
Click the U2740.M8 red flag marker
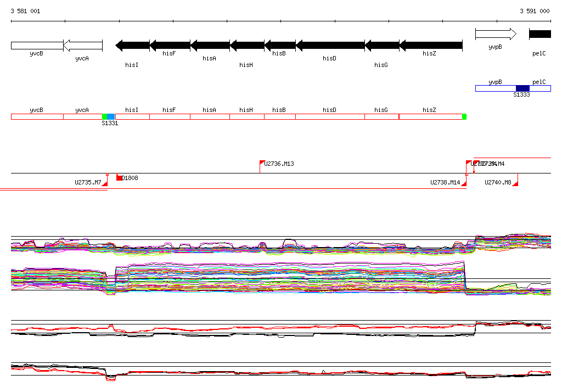tap(515, 183)
